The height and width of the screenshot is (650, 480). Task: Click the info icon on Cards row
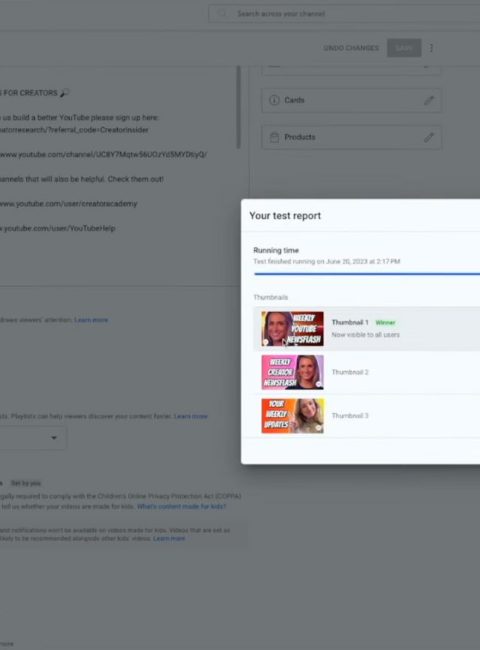click(274, 100)
